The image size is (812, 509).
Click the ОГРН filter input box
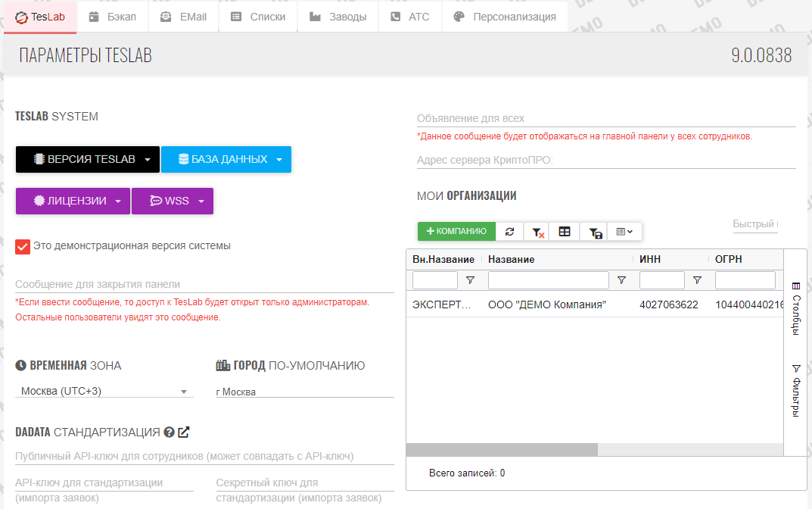click(x=745, y=280)
